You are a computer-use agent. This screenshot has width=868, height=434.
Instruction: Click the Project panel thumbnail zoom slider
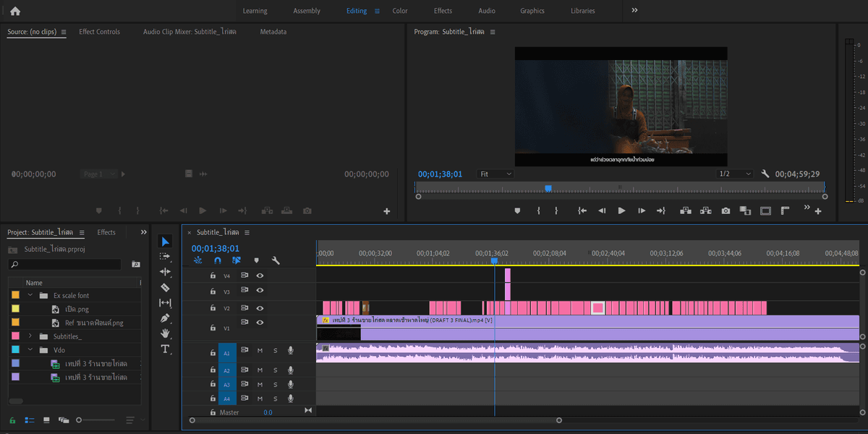tap(95, 420)
